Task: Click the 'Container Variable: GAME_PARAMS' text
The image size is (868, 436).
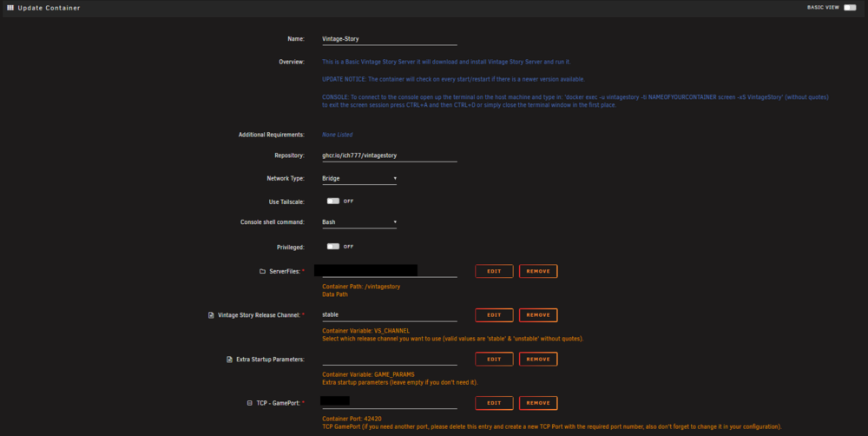Action: [x=368, y=374]
